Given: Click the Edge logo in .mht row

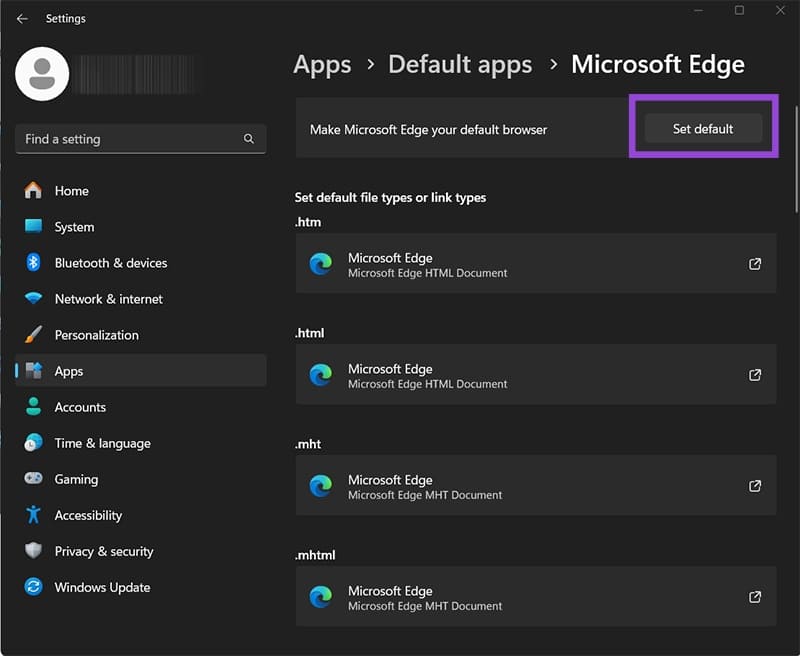Looking at the screenshot, I should [x=321, y=486].
